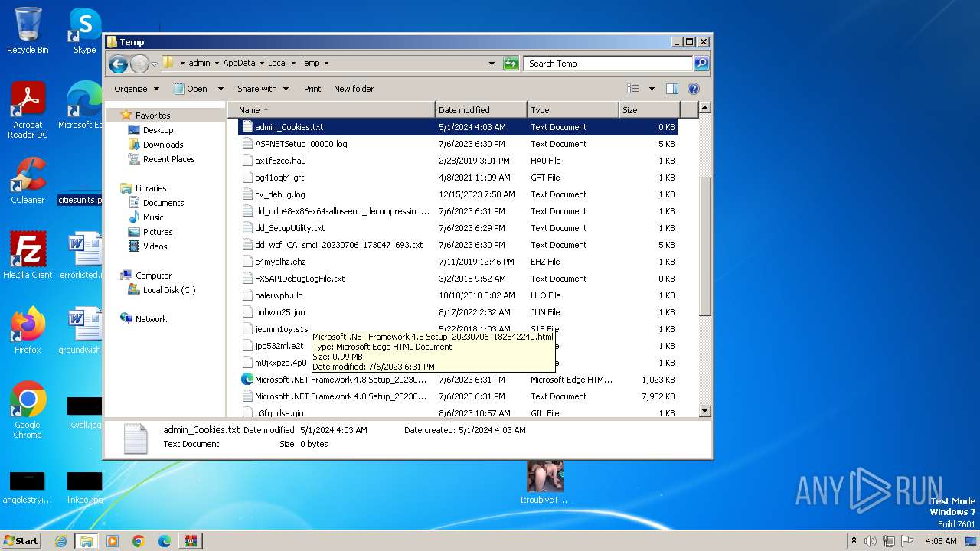
Task: Open Acrobat Reader DC desktop icon
Action: (x=28, y=110)
